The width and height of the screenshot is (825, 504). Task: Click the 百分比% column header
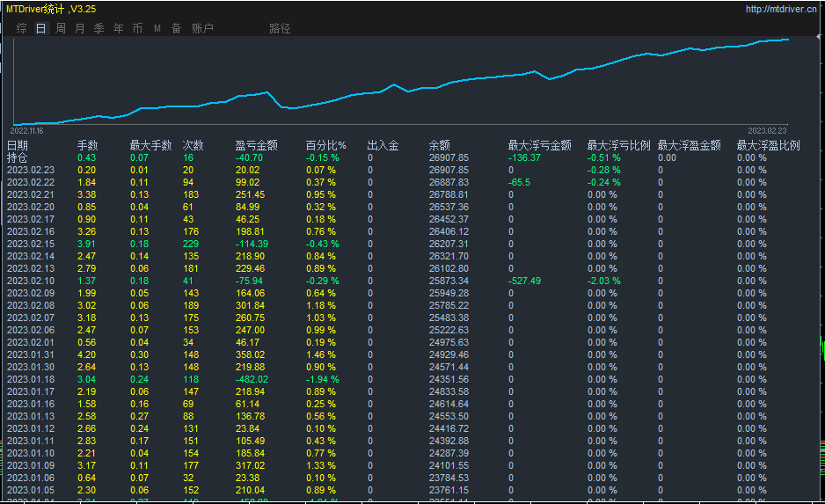pyautogui.click(x=326, y=146)
